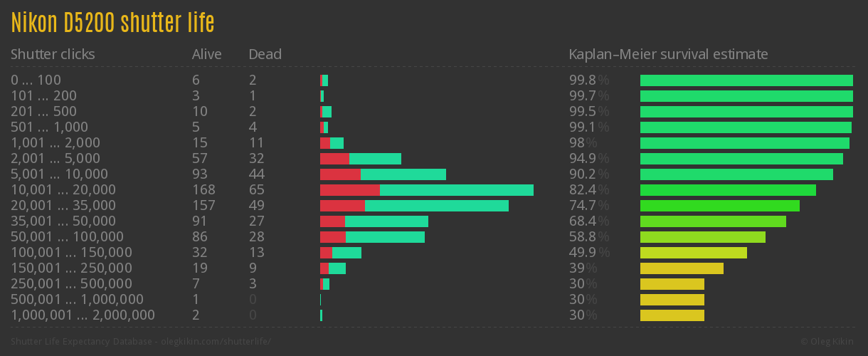Click red dead segment for 10,001 … 20,000
Screen dimensions: 868x356
(349, 190)
